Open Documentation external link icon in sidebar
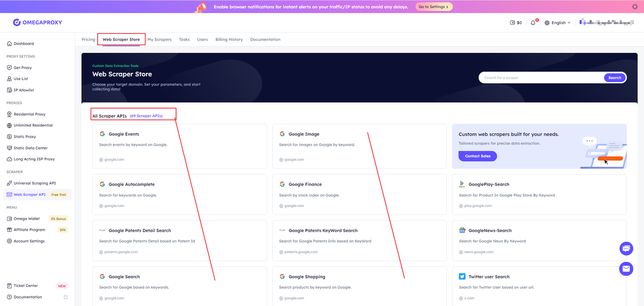 (66, 297)
